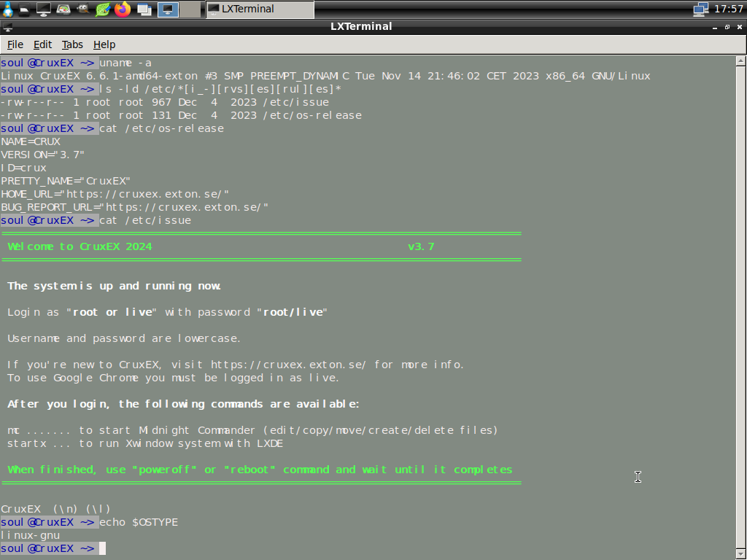Close the LXTerminal window
The width and height of the screenshot is (747, 560).
tap(740, 27)
